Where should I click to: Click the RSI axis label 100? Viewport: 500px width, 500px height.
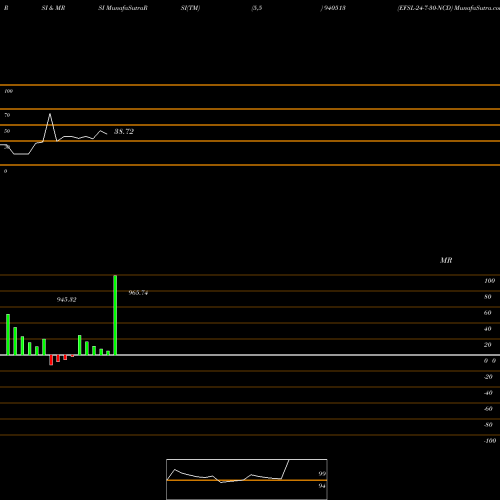[9, 91]
